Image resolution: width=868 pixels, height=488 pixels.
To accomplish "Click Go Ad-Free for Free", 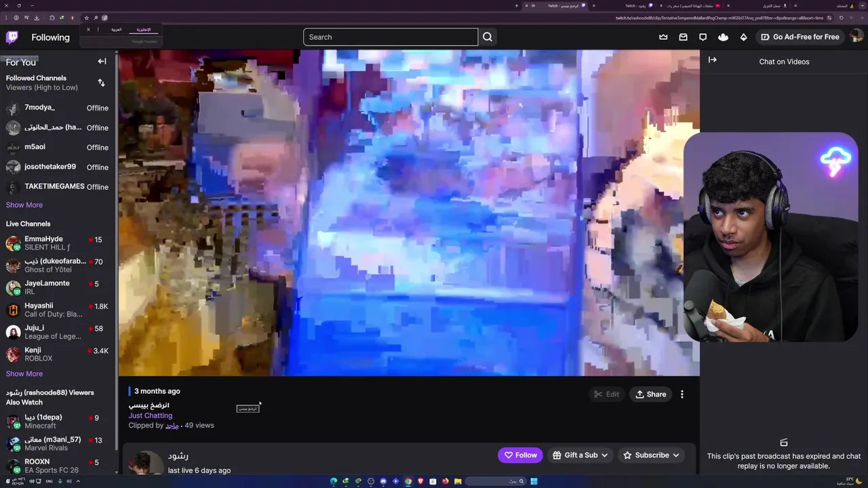I will point(800,37).
